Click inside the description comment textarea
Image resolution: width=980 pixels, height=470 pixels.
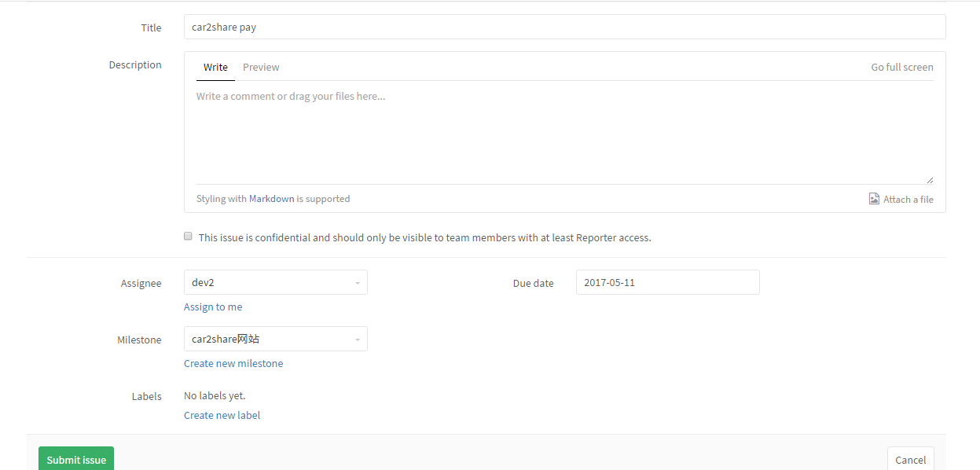pos(564,134)
